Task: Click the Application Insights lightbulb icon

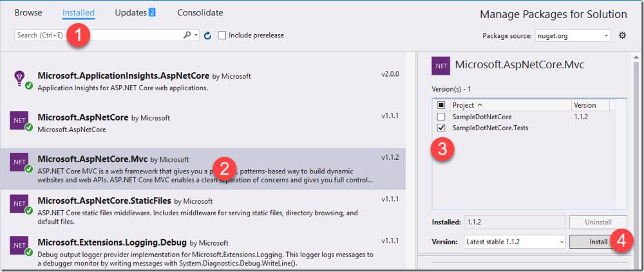Action: (x=19, y=77)
